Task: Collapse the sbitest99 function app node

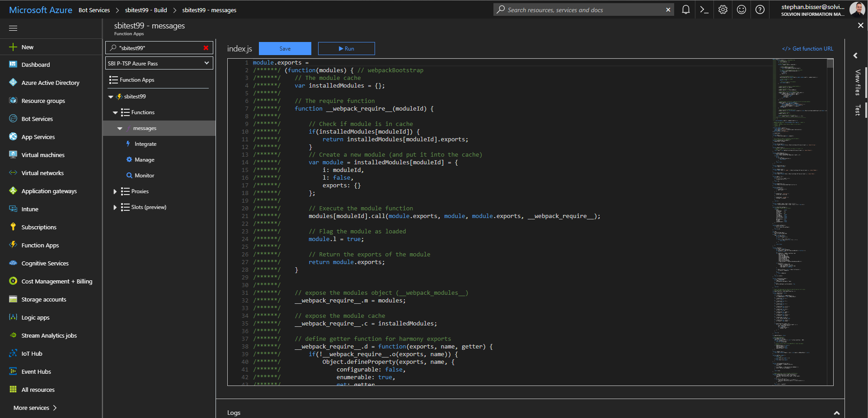Action: pyautogui.click(x=111, y=97)
